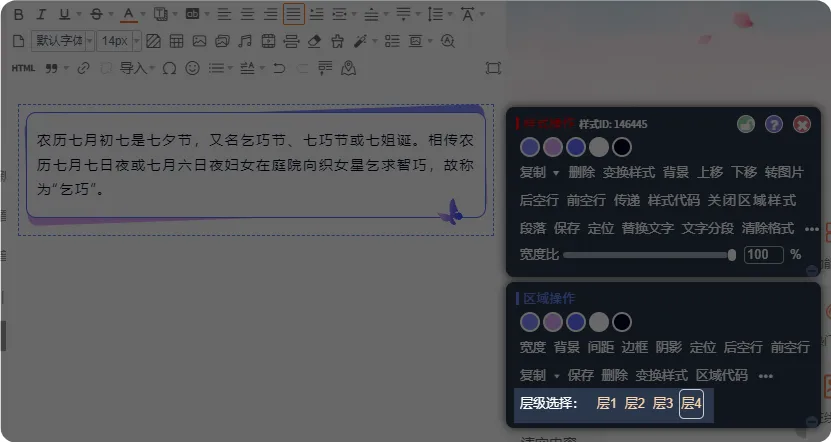Image resolution: width=831 pixels, height=442 pixels.
Task: Open the multi-image upload icon
Action: 222,41
